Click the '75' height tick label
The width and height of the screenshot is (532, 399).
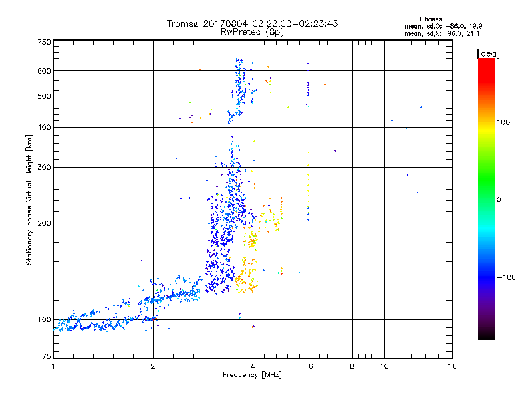47,356
